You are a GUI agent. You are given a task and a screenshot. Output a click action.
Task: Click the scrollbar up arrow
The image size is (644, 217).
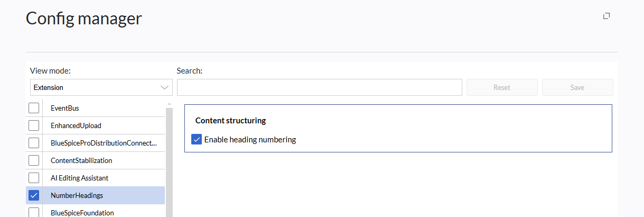point(169,104)
